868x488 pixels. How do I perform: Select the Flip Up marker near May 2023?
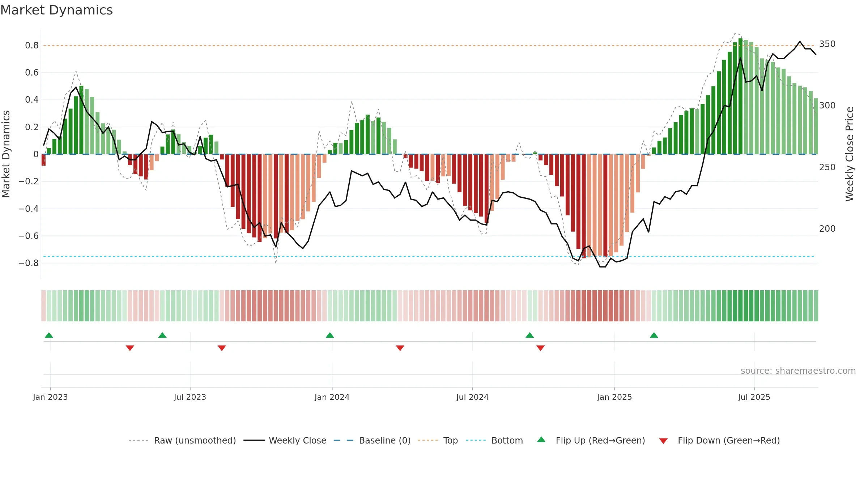162,335
